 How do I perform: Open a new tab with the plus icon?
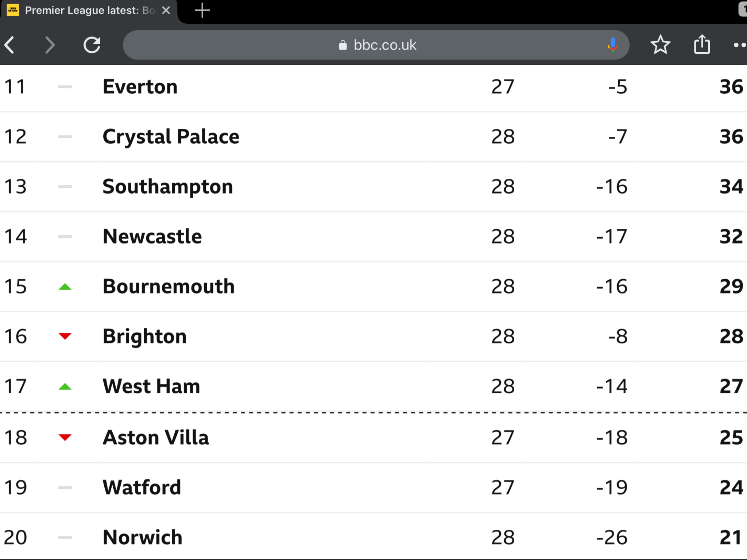click(x=202, y=10)
